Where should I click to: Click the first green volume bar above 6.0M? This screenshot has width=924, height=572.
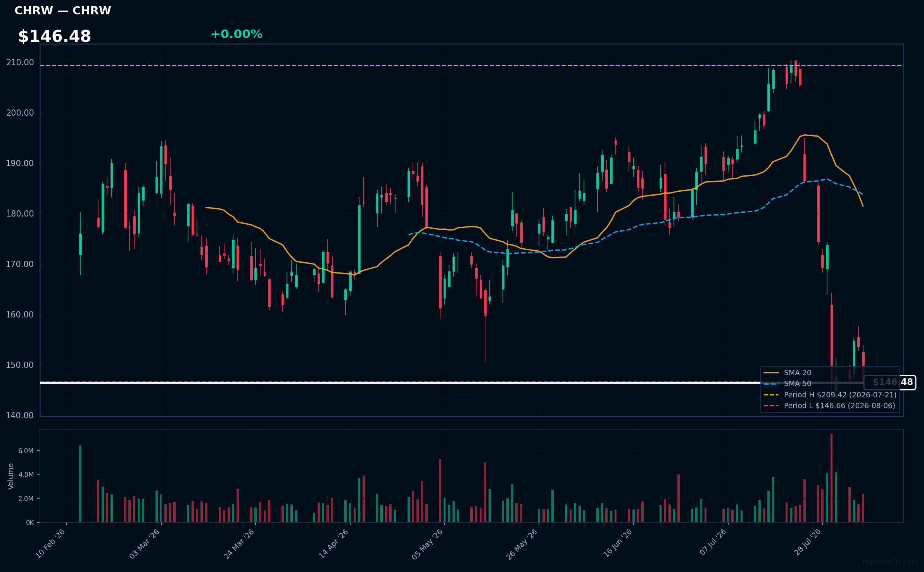(x=80, y=484)
